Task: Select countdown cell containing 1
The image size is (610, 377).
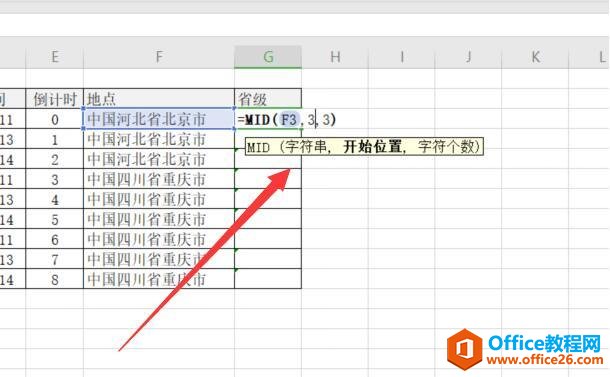Action: point(54,139)
